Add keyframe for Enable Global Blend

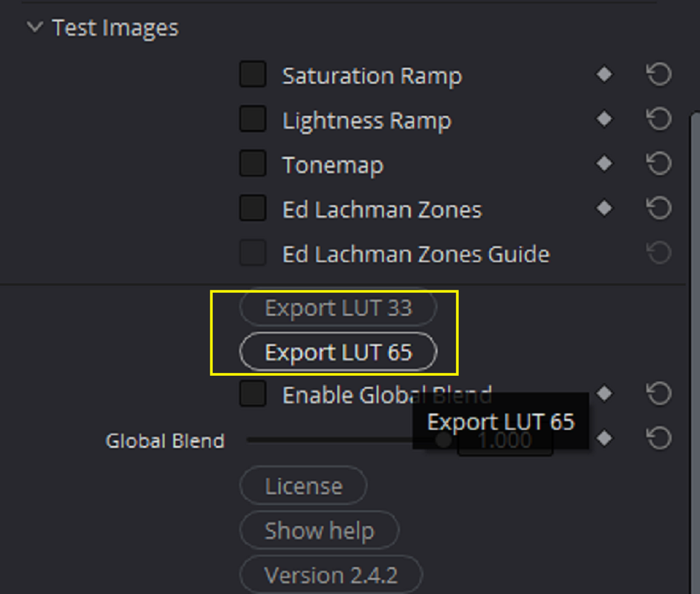pyautogui.click(x=604, y=394)
